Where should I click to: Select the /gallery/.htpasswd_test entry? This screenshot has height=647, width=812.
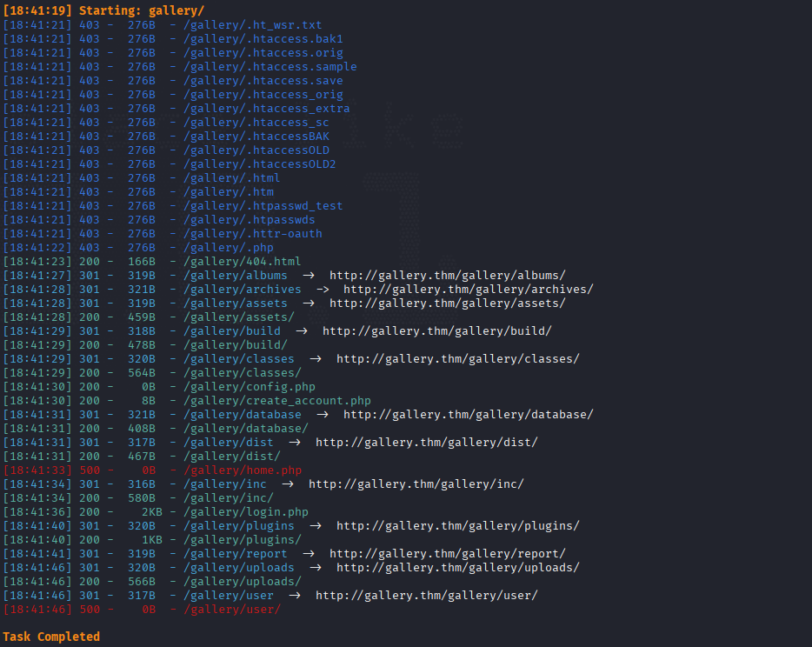pos(263,206)
